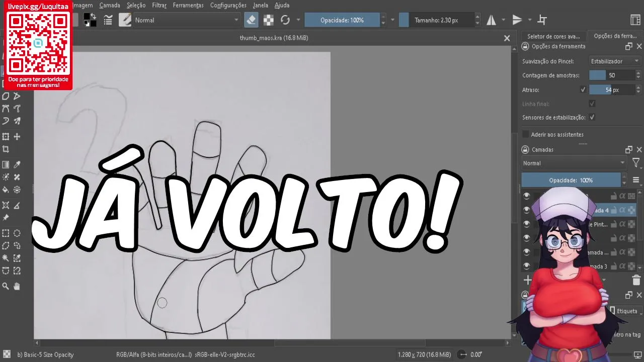Select the Polygon tool
This screenshot has height=362, width=644.
click(6, 96)
